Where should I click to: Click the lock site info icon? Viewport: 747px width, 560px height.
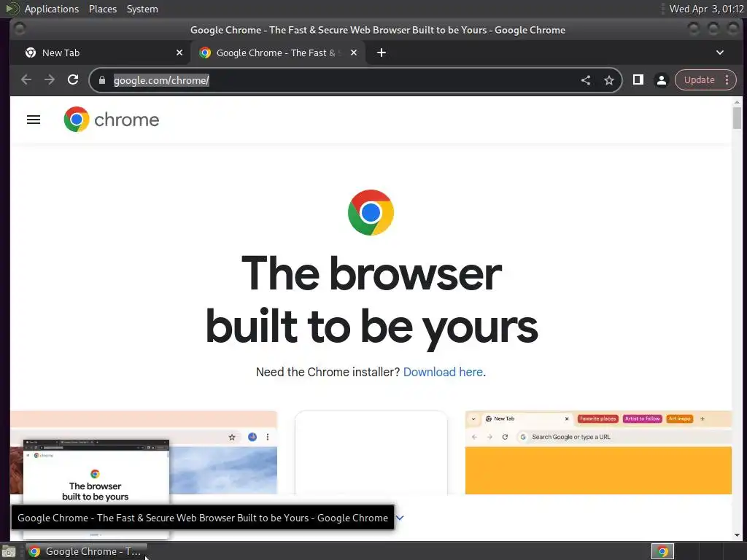[x=102, y=80]
